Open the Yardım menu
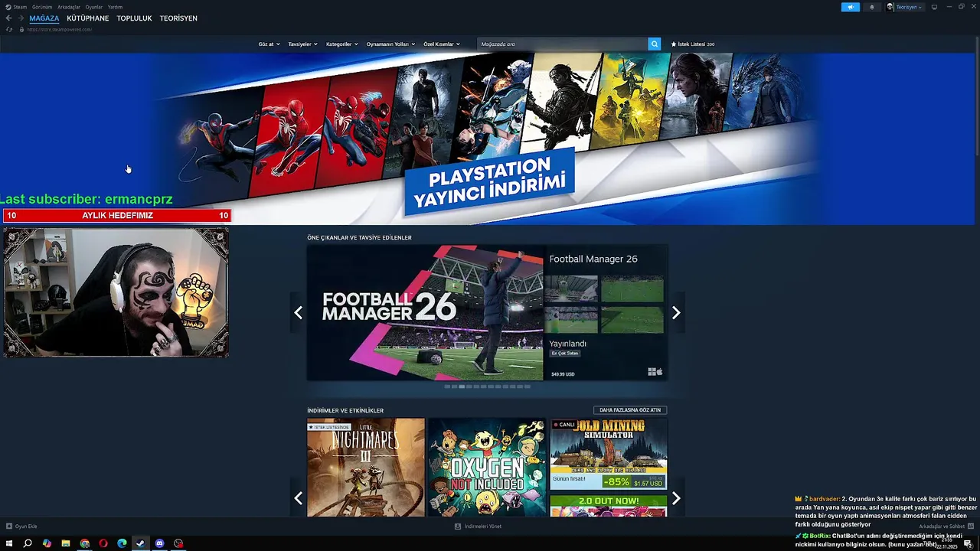The image size is (980, 551). (115, 7)
